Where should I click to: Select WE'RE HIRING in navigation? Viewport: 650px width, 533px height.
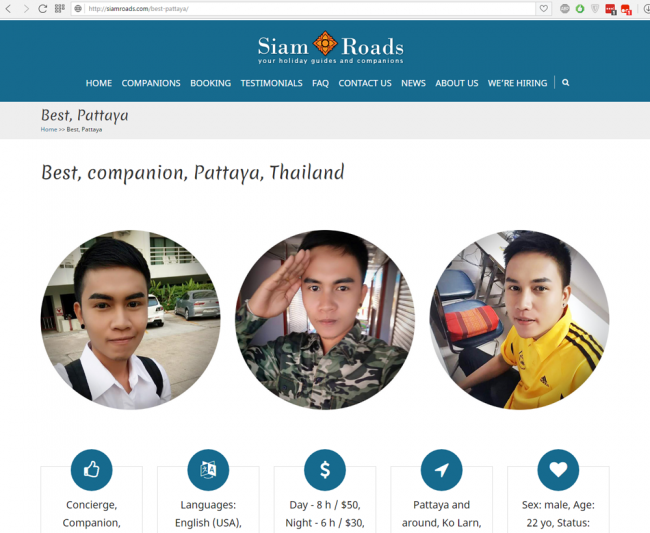pos(517,83)
